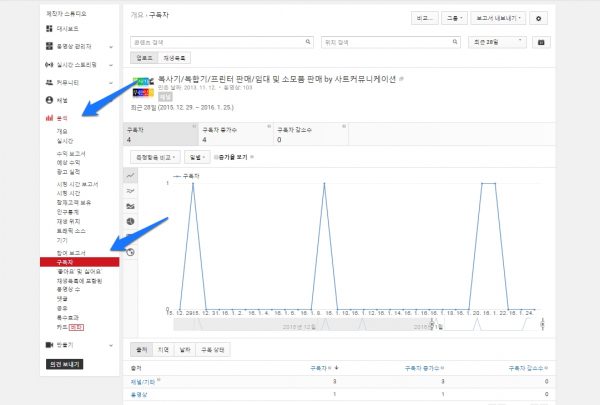
Task: Click the content search magnifier icon
Action: (308, 42)
